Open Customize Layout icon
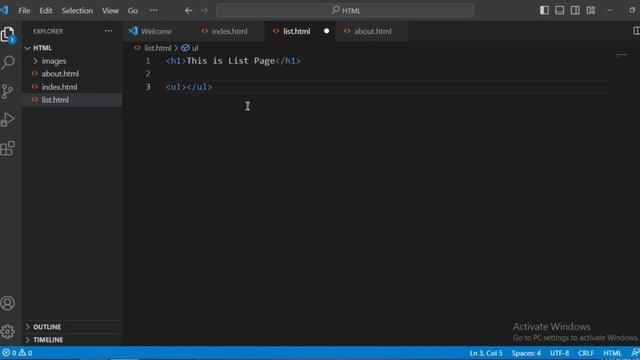Image resolution: width=640 pixels, height=360 pixels. click(591, 10)
